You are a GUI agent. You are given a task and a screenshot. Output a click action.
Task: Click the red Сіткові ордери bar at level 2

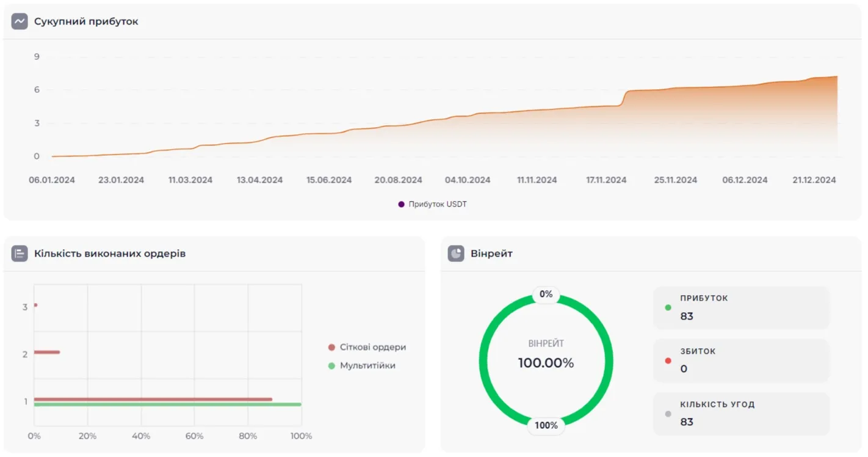pyautogui.click(x=47, y=352)
